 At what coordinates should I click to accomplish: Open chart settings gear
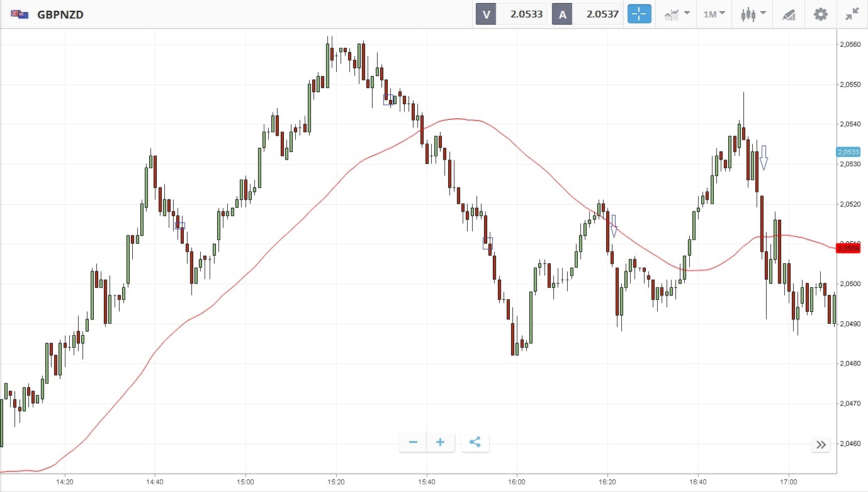coord(821,14)
